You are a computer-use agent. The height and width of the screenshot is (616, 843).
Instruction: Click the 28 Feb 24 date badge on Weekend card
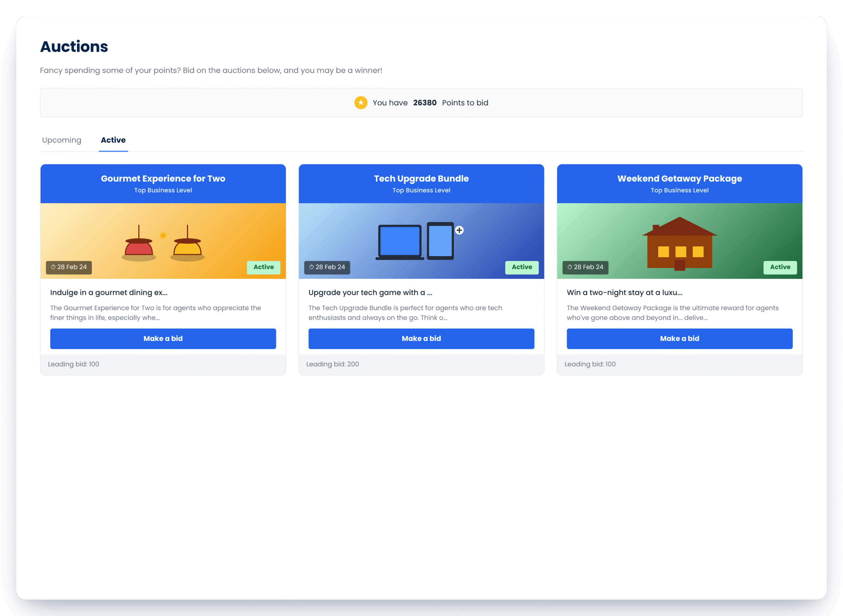585,267
